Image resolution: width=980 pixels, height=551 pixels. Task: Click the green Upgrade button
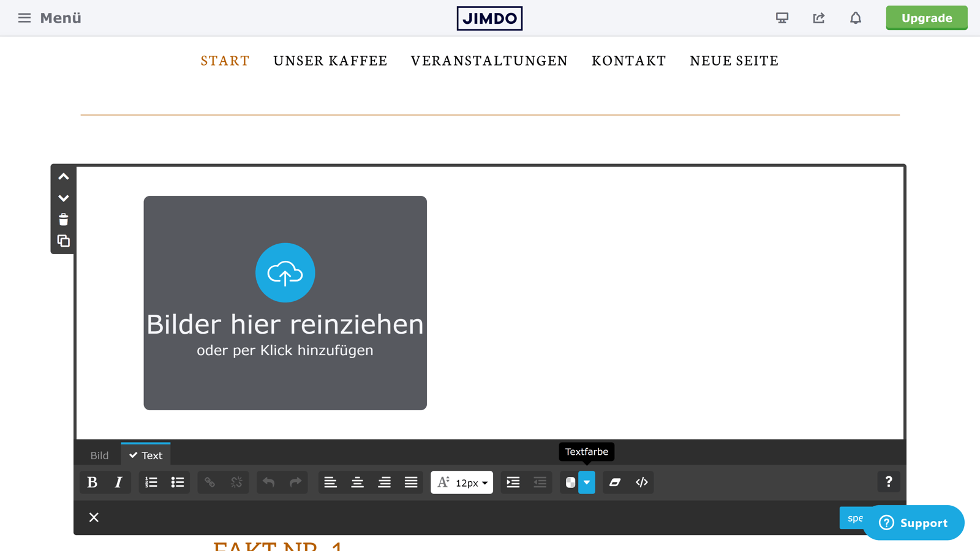pyautogui.click(x=926, y=18)
